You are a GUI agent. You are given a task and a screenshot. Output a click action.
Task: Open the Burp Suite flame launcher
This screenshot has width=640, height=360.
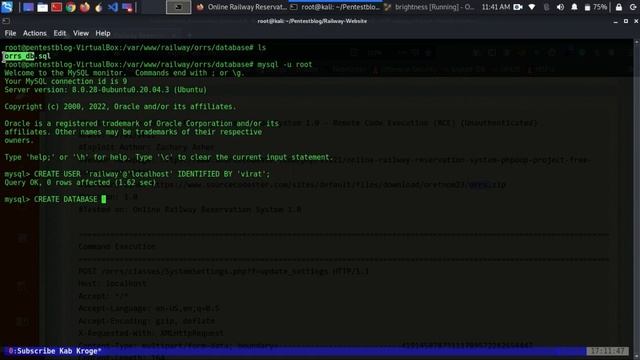click(x=98, y=7)
